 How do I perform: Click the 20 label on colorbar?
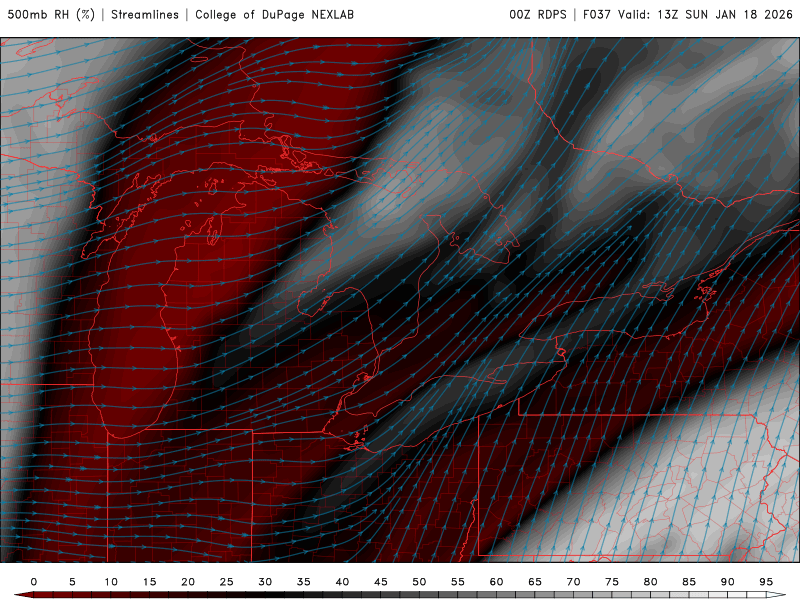[188, 582]
